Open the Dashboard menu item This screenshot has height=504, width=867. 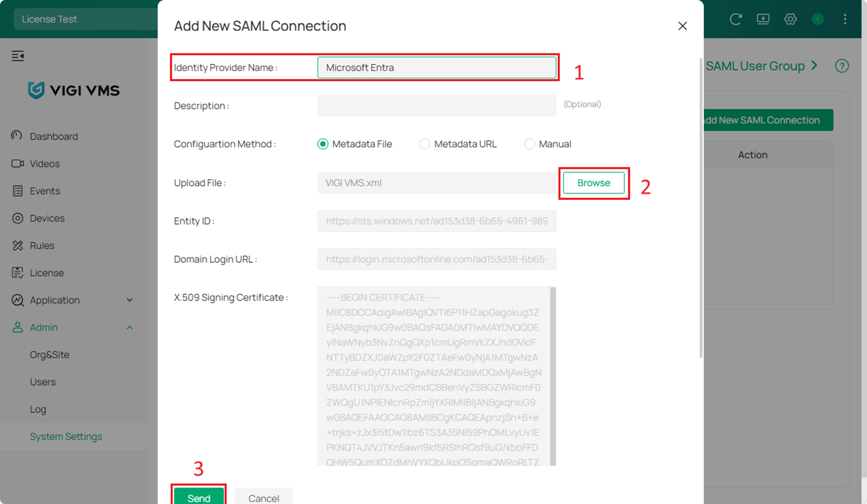point(54,136)
